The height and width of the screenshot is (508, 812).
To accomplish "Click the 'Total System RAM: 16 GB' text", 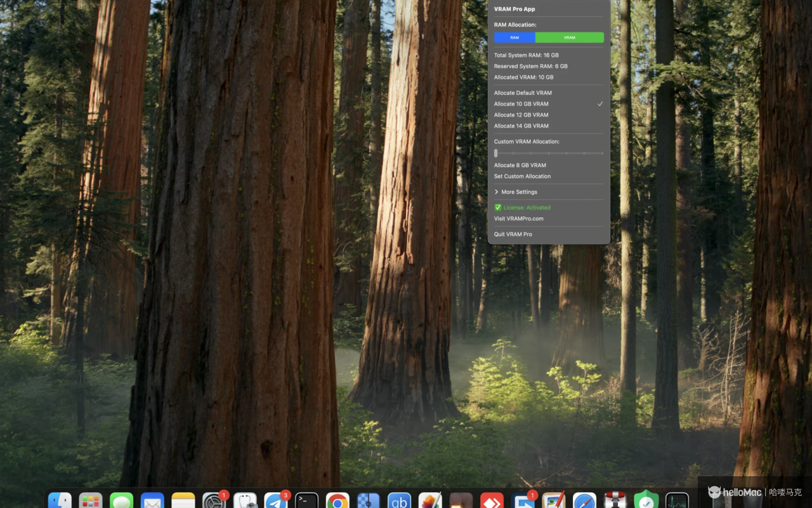I will 527,55.
